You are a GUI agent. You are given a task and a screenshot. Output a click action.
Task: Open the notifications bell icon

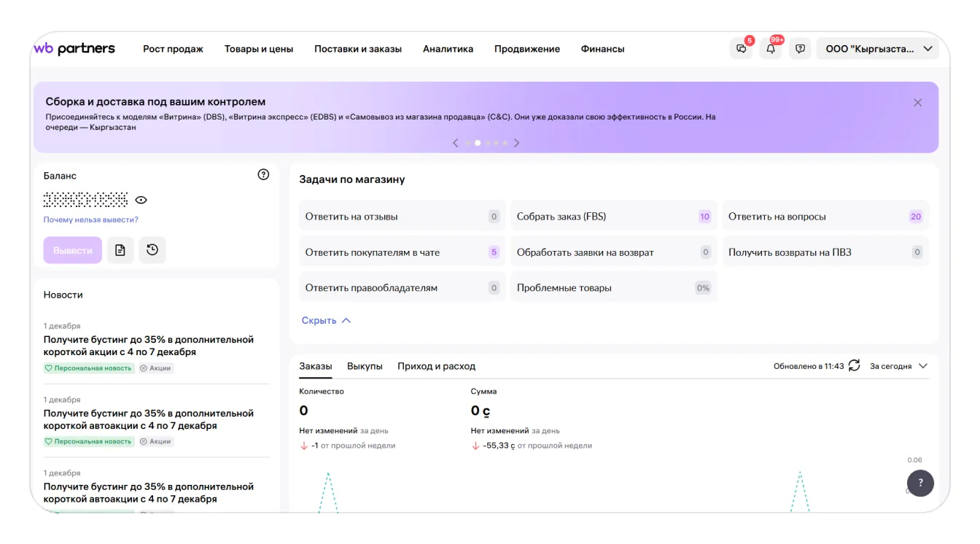click(771, 49)
